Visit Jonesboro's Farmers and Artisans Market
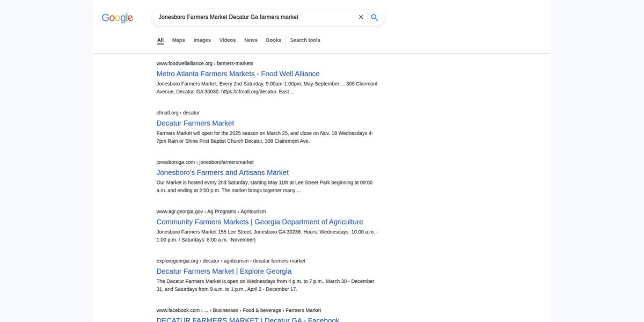The width and height of the screenshot is (644, 322). pyautogui.click(x=223, y=172)
